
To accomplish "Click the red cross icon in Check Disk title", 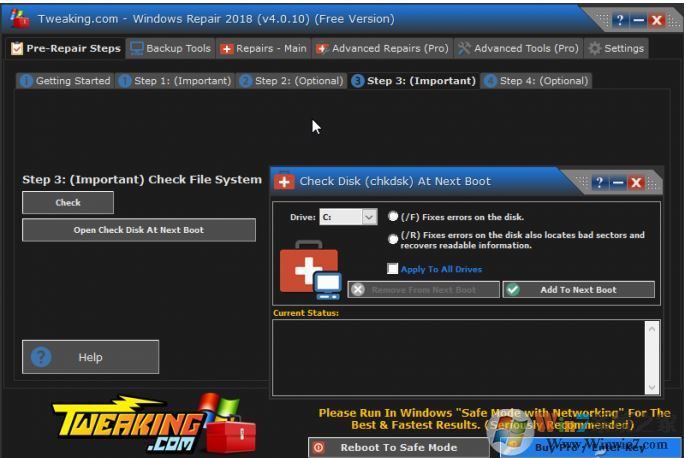I will [284, 181].
